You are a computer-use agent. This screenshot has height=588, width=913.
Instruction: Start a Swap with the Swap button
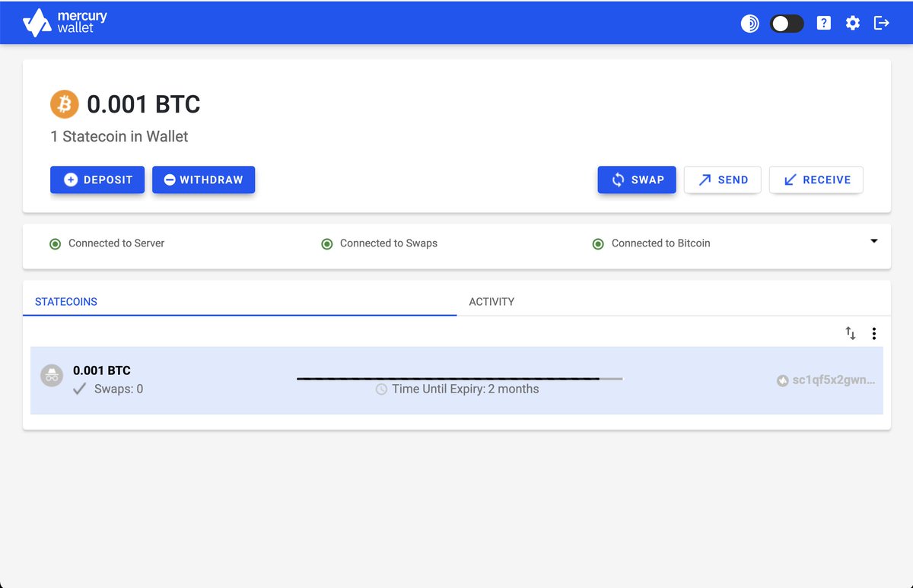pos(637,180)
